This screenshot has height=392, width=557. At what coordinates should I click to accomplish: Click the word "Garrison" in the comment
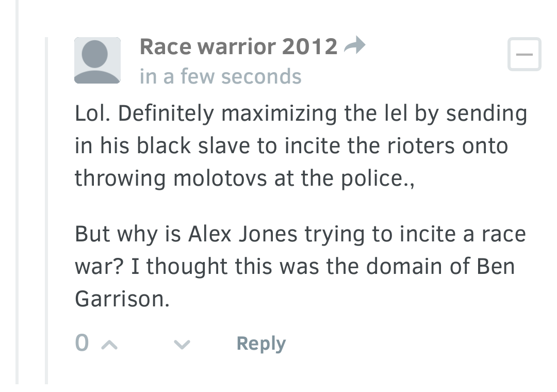click(122, 299)
